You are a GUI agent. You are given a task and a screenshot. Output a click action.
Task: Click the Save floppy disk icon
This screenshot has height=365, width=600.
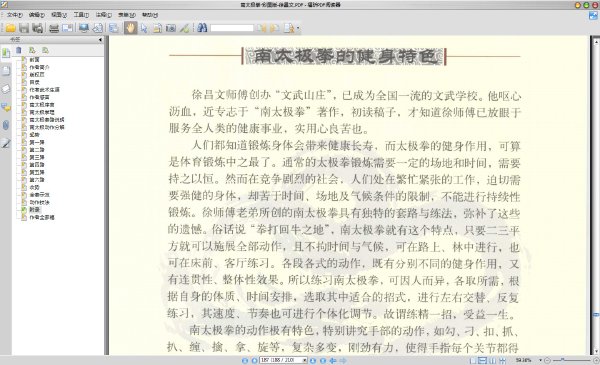(24, 28)
